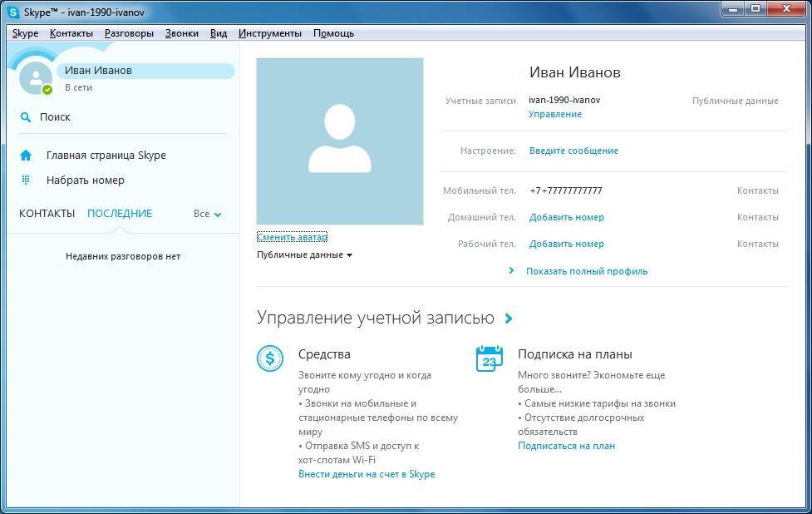This screenshot has width=812, height=514.
Task: Click the ivan-1990-ivanov account name
Action: (564, 100)
